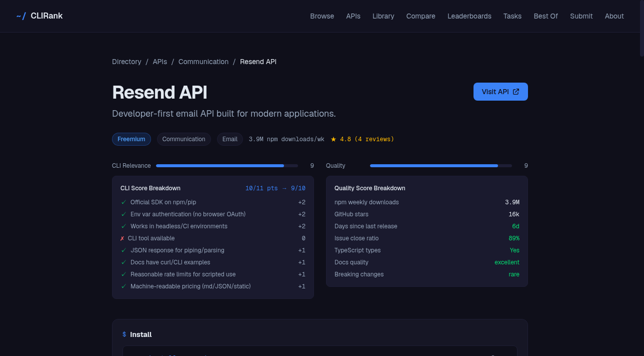Click the page scrollbar
The width and height of the screenshot is (644, 356).
(642, 28)
